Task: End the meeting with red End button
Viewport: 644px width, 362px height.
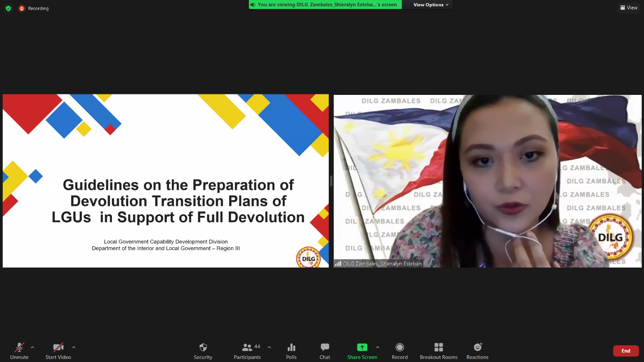Action: [626, 351]
